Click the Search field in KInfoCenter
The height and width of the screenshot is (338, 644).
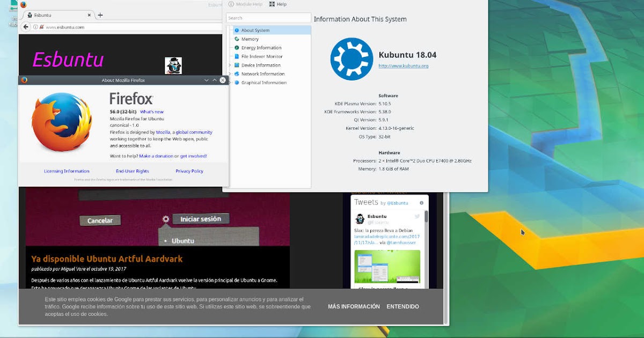tap(268, 17)
